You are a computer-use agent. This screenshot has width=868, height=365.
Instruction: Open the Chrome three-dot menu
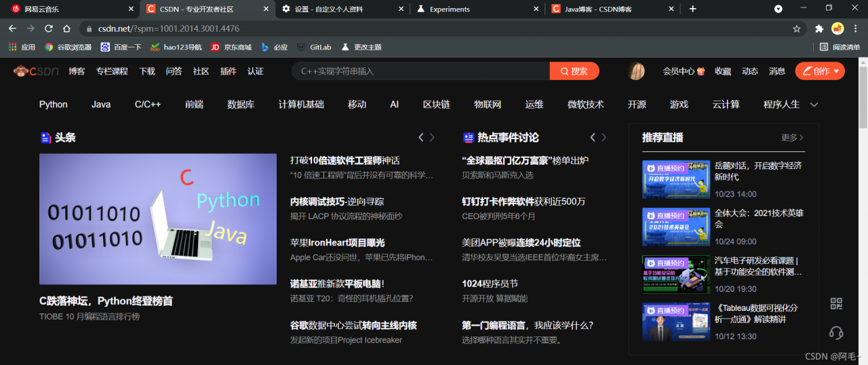(x=856, y=28)
